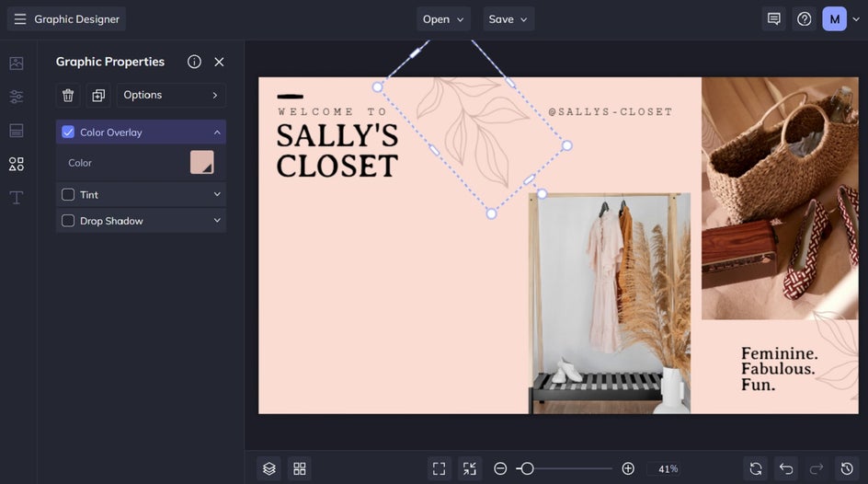Open the overlay Color swatch picker
868x484 pixels.
pyautogui.click(x=202, y=162)
